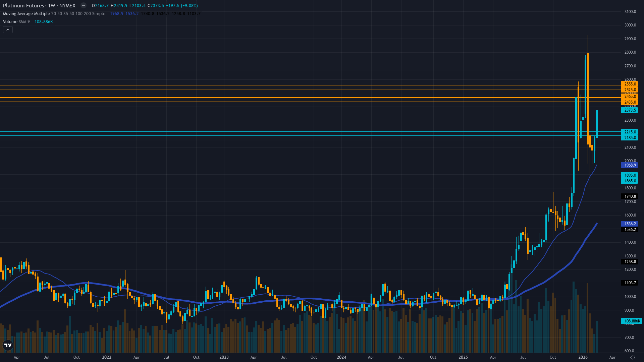Click the 2435.0 orange price label
The height and width of the screenshot is (362, 644).
[x=630, y=102]
